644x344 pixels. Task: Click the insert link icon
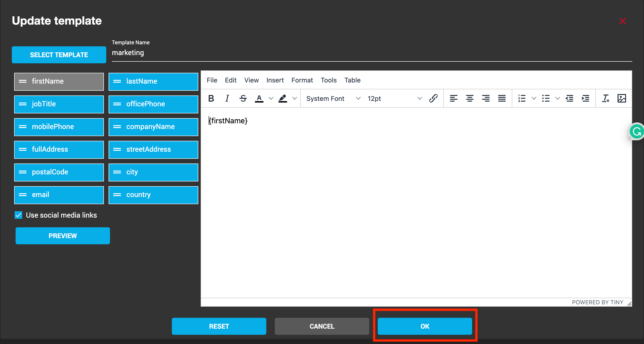433,98
